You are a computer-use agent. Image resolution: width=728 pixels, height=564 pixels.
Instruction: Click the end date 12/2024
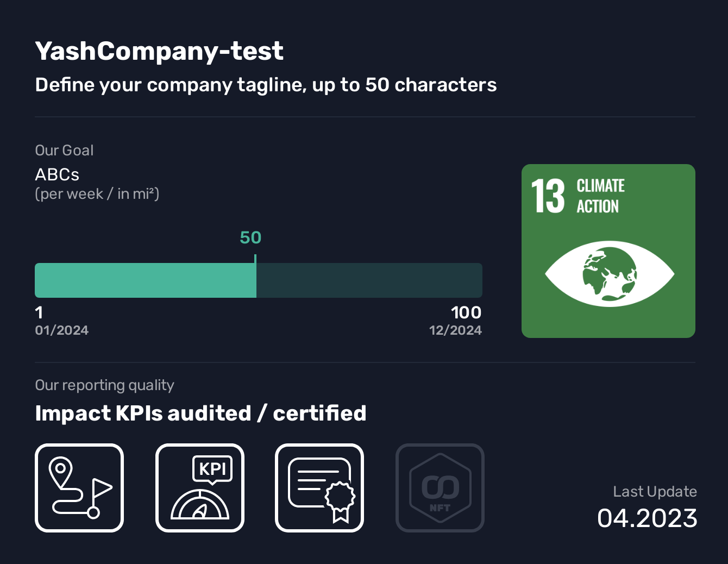pos(455,330)
